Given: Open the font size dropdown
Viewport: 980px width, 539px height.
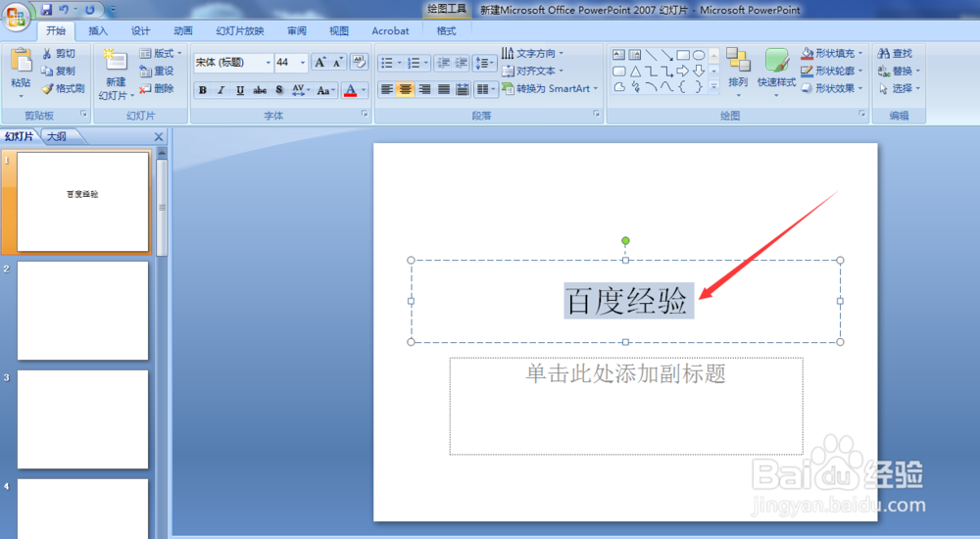Looking at the screenshot, I should pos(303,63).
